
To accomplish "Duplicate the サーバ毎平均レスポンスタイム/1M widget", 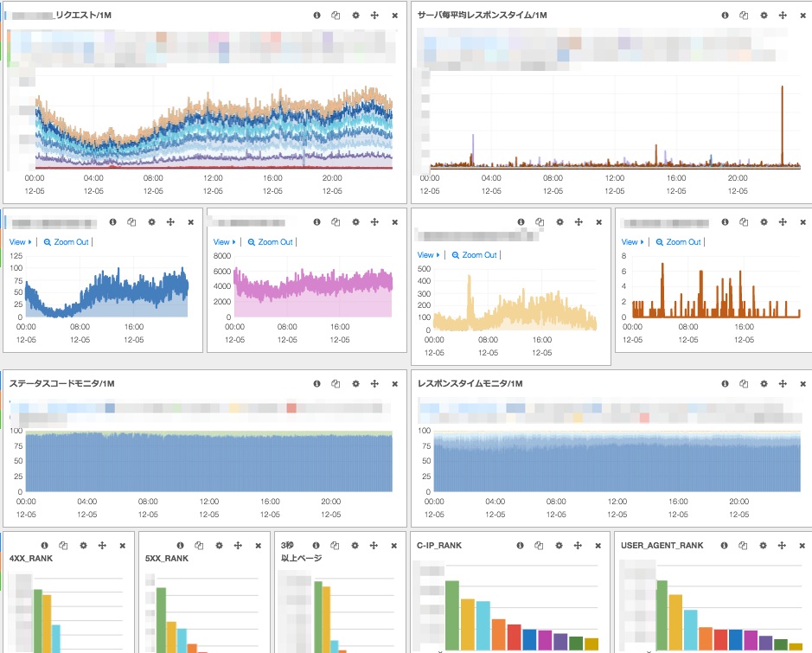I will pos(742,16).
